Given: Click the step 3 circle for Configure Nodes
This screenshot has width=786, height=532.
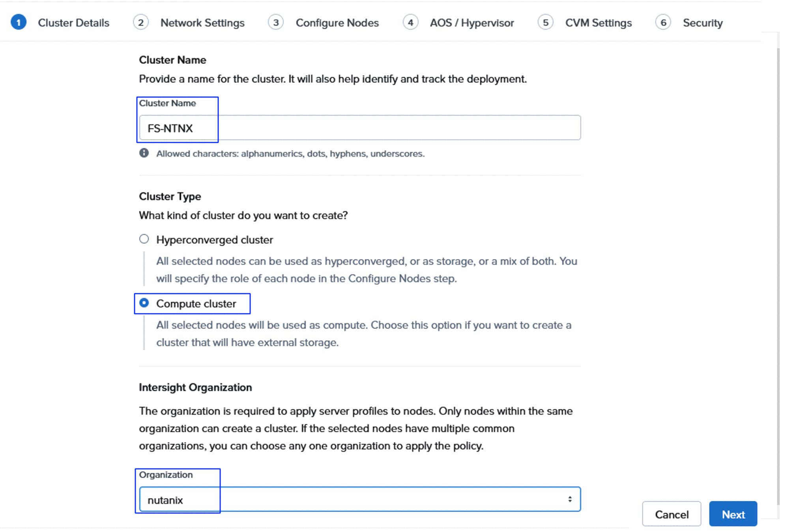Looking at the screenshot, I should click(x=275, y=22).
